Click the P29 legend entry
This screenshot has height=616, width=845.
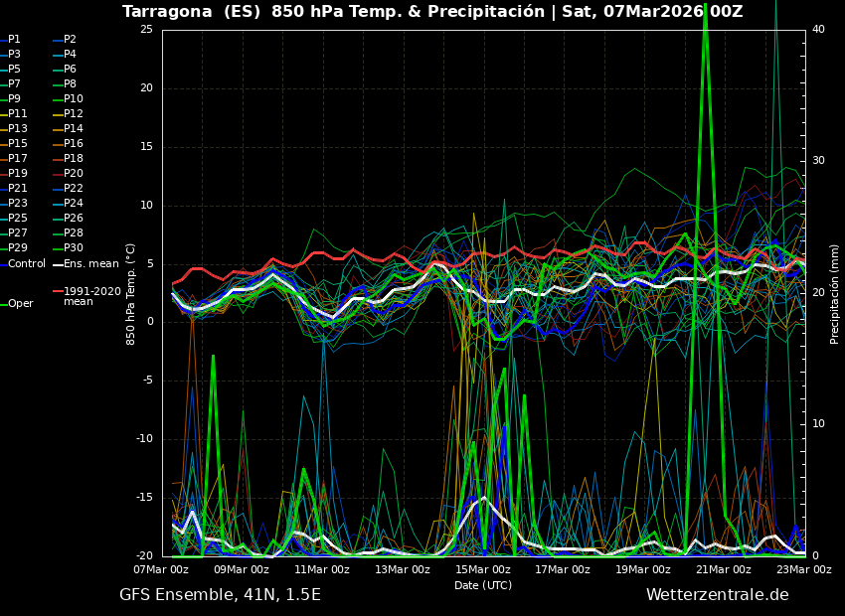point(17,247)
